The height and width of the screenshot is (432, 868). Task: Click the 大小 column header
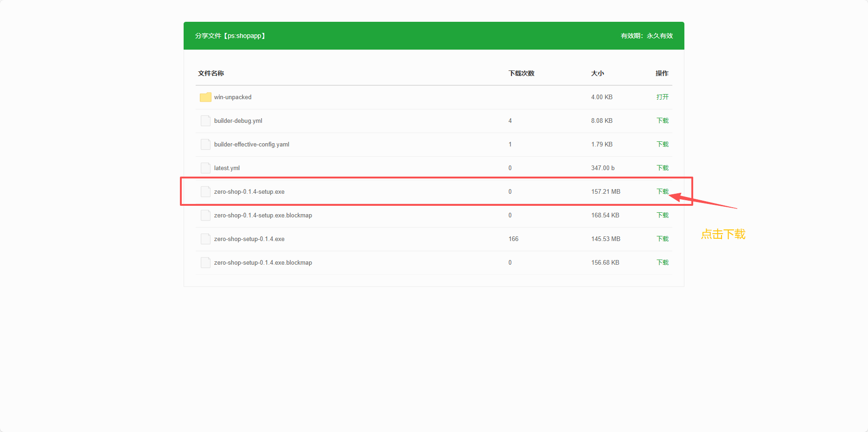(597, 73)
